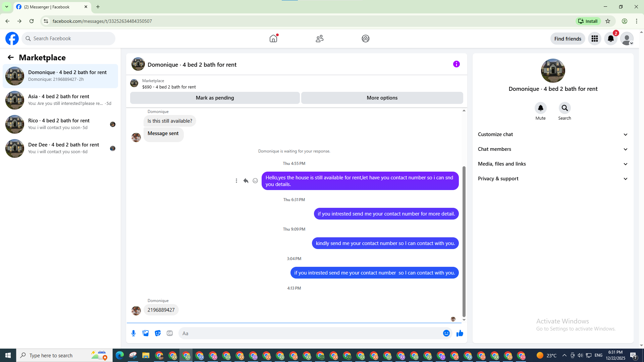Viewport: 644px width, 362px height.
Task: Open emoji picker in message box
Action: [x=446, y=333]
